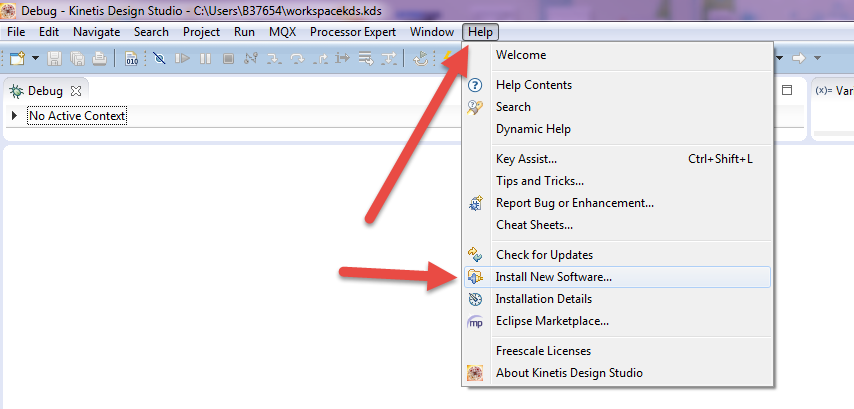Click the About Kinetis Design Studio icon
This screenshot has width=854, height=409.
(x=475, y=373)
